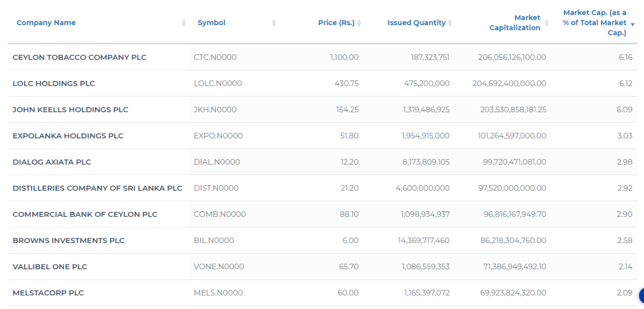Click symbol CTC.N0000
Viewport: 644px width, 309px height.
(215, 57)
